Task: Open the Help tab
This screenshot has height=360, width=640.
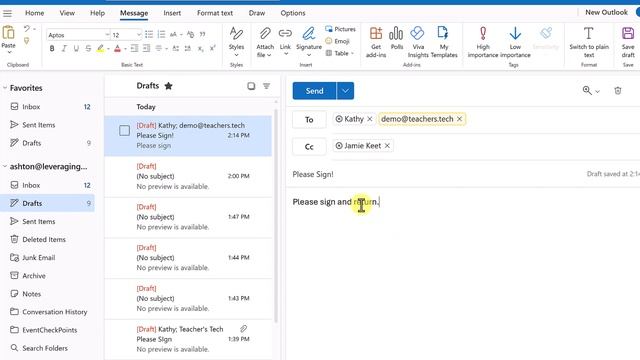Action: tap(97, 13)
